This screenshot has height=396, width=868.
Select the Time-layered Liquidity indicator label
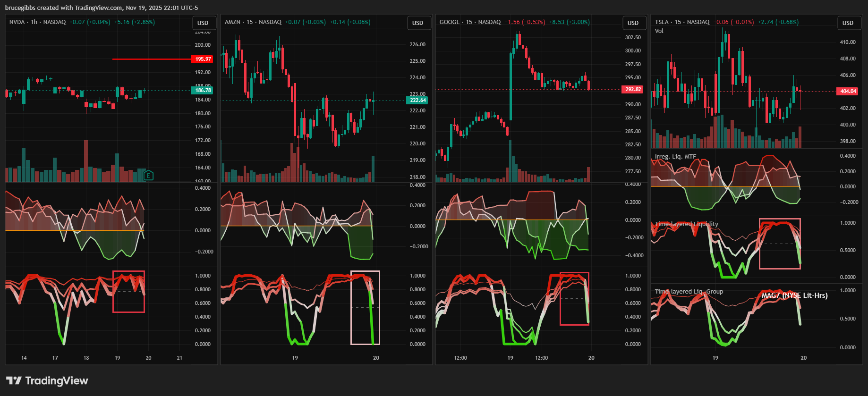[686, 224]
